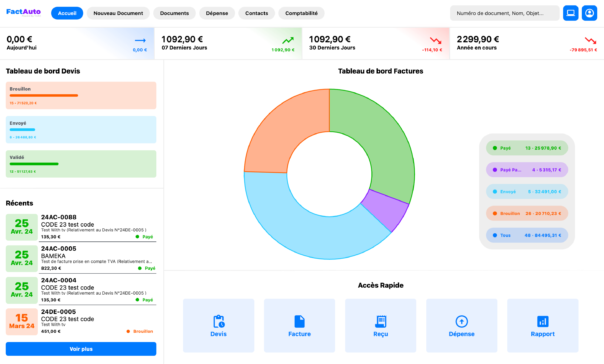Open the Nouveau Document tab
Screen dimensions: 604x364
pos(118,13)
